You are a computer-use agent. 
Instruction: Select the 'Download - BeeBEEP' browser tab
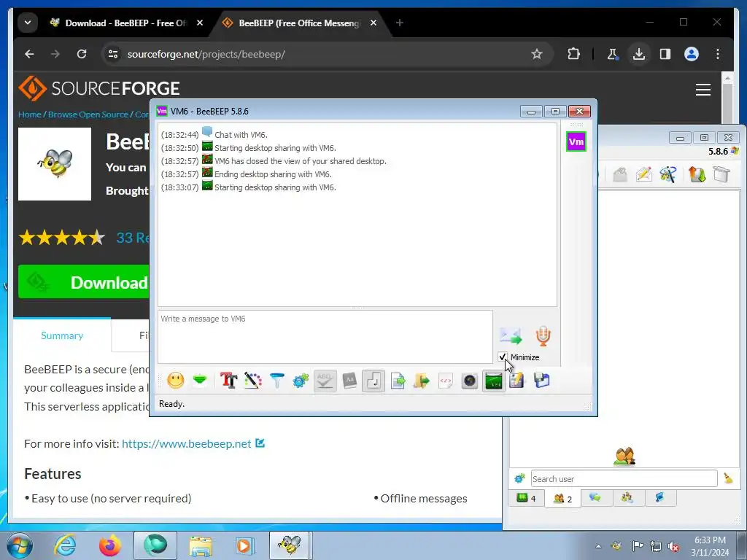click(126, 23)
